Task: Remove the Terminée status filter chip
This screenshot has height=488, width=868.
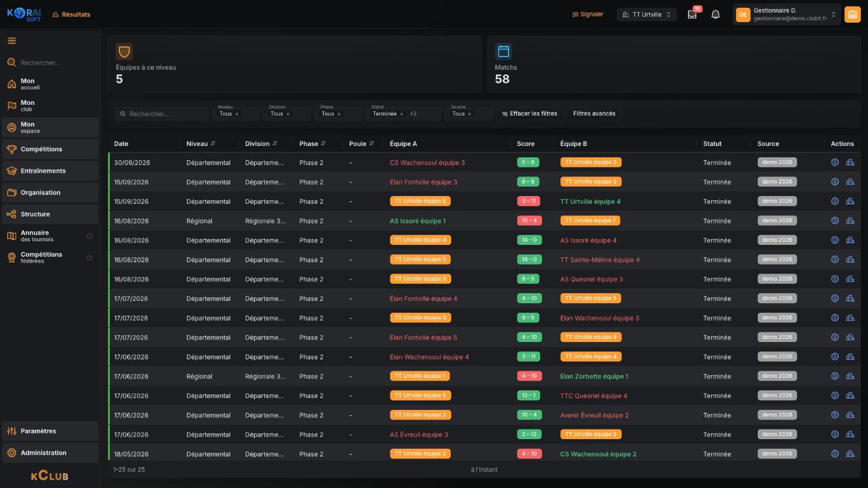Action: tap(401, 114)
